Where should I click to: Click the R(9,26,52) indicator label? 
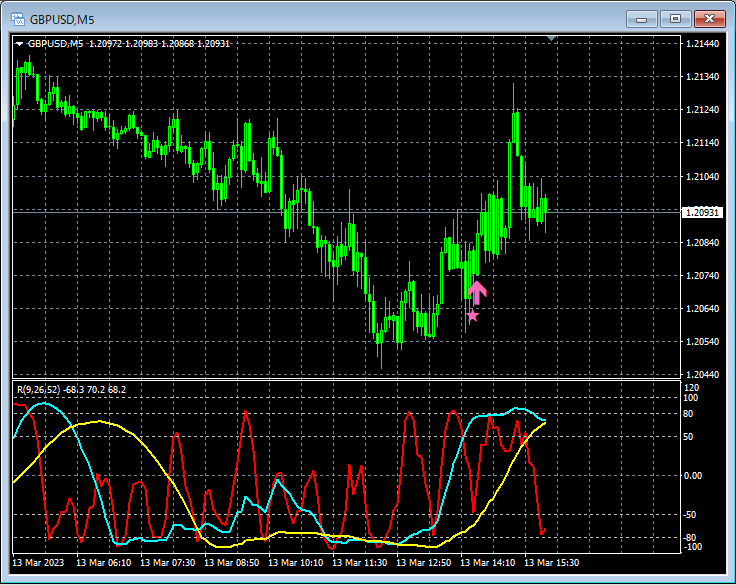coord(71,390)
